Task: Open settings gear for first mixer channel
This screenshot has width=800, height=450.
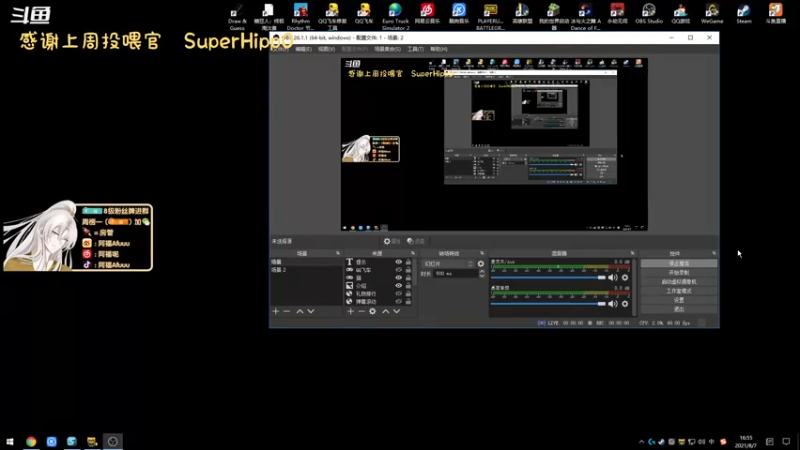Action: click(625, 278)
